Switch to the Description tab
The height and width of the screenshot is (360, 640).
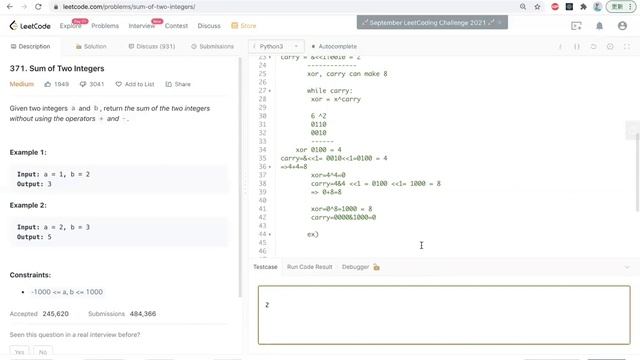pos(30,47)
